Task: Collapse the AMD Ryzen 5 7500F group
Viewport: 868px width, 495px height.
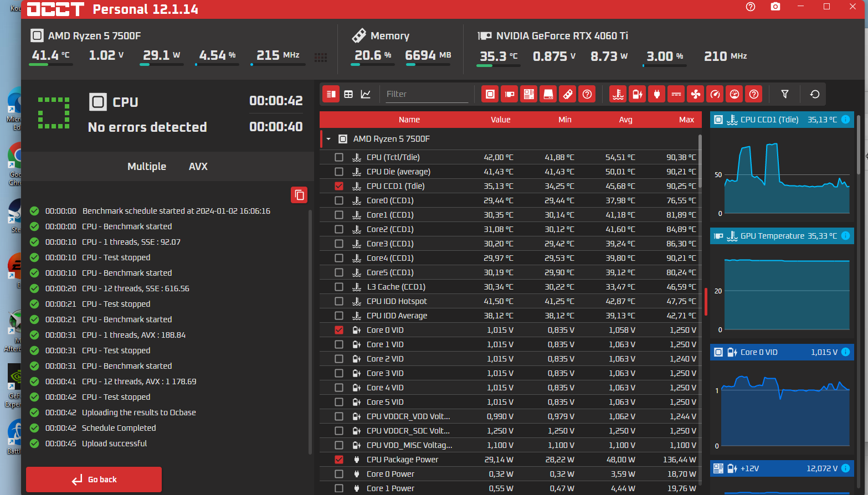Action: click(x=328, y=139)
